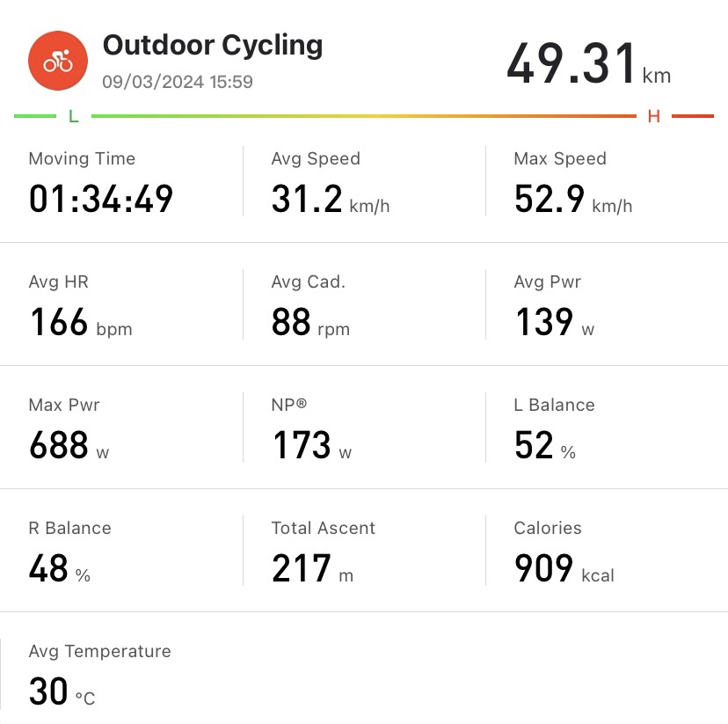Click the green L intensity marker

point(73,116)
